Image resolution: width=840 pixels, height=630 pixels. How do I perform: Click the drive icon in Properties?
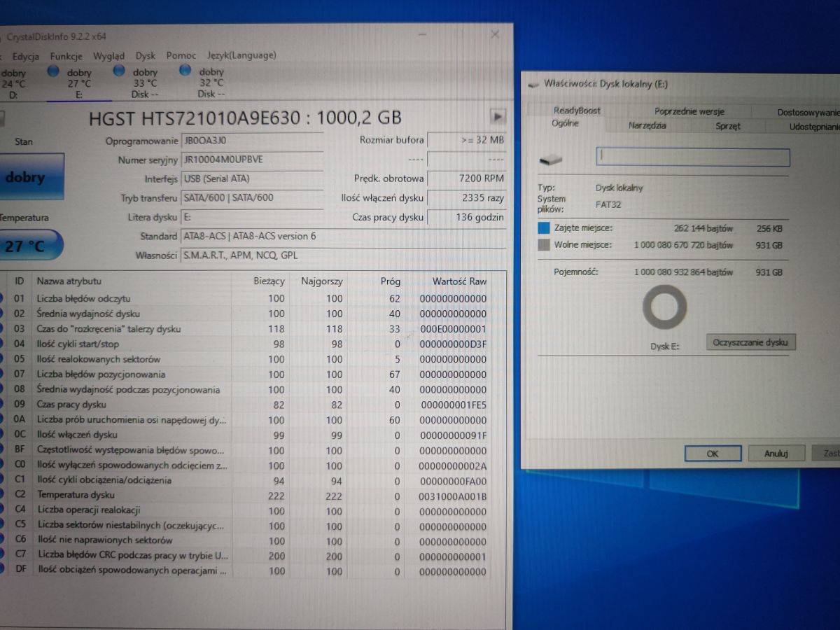(551, 160)
